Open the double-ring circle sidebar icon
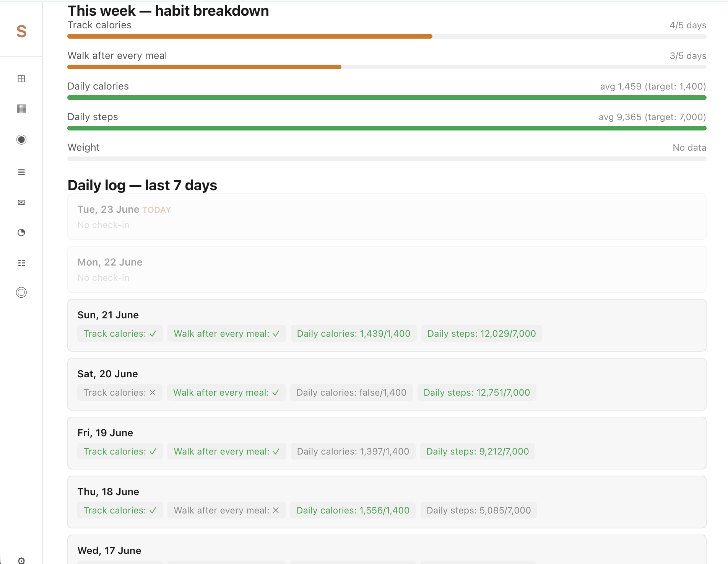The height and width of the screenshot is (564, 728). 21,293
